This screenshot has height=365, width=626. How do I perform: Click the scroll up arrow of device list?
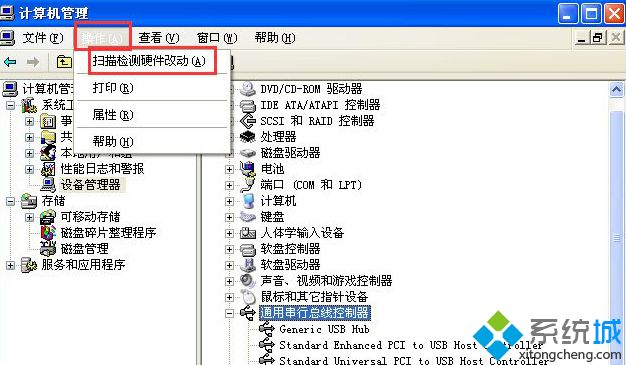[616, 90]
